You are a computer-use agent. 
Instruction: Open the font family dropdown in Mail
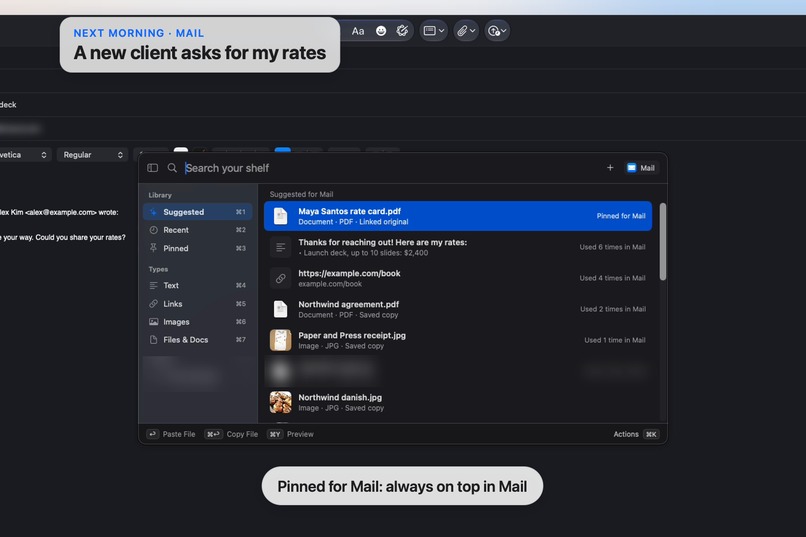[x=25, y=155]
